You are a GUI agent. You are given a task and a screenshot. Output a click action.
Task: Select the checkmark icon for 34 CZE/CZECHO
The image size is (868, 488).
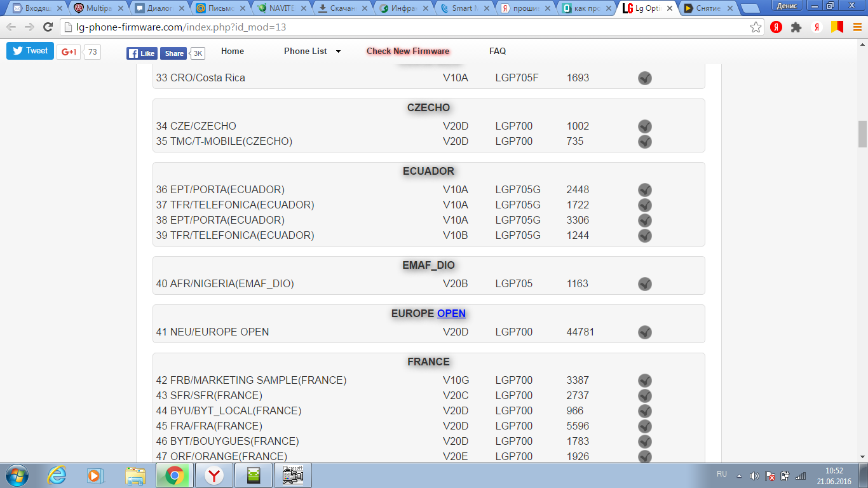[x=645, y=126]
